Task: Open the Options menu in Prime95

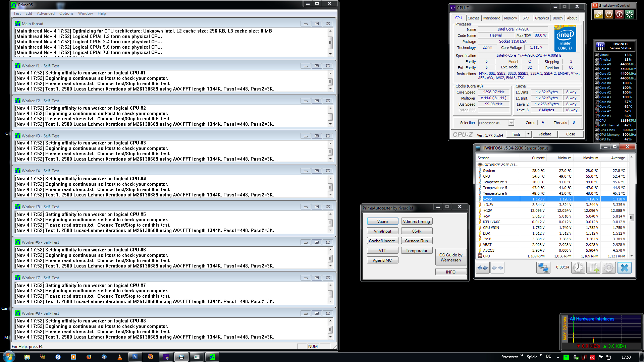Action: (66, 13)
